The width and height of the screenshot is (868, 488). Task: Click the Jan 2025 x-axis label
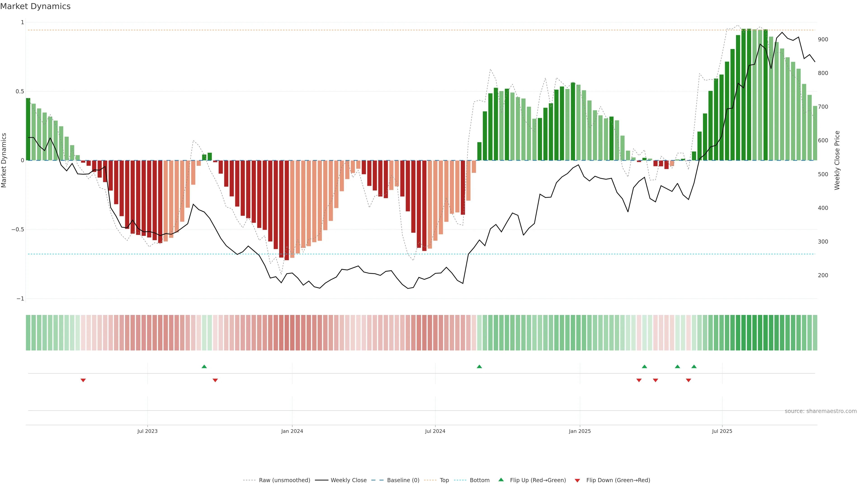click(580, 431)
